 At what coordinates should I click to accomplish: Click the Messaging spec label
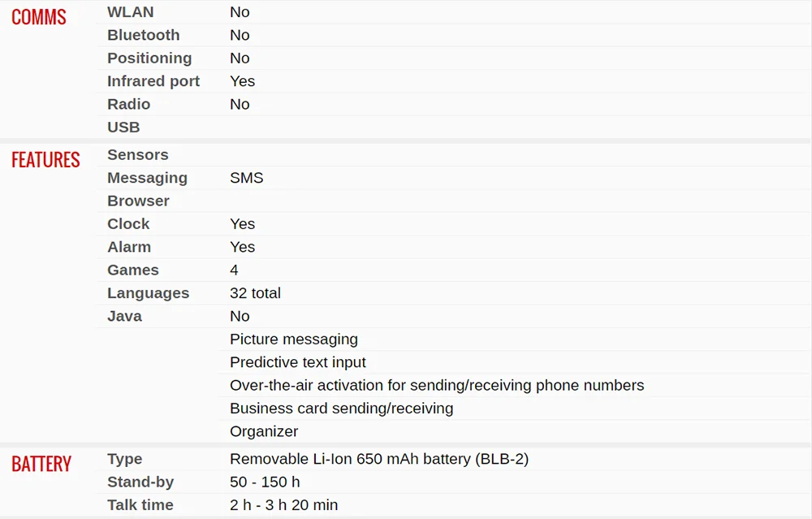147,178
